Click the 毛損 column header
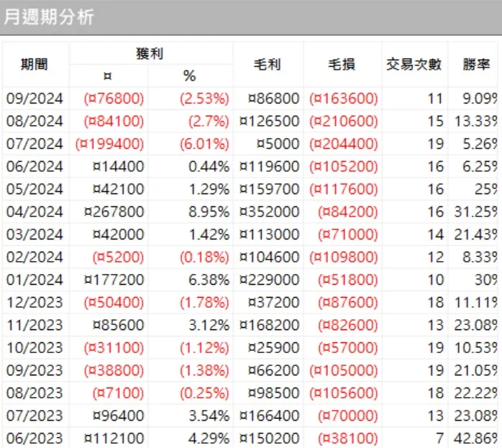The image size is (502, 448). click(x=342, y=64)
